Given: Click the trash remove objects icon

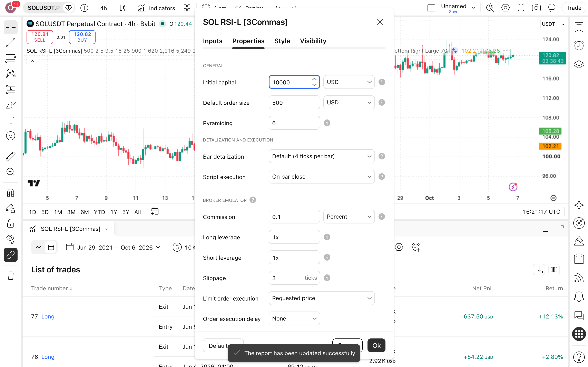Looking at the screenshot, I should (x=10, y=276).
